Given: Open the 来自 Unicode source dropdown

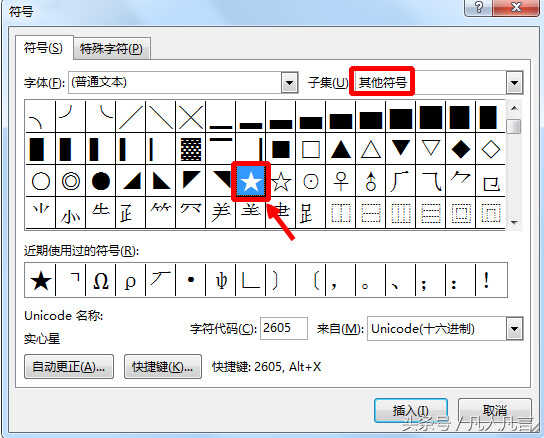Looking at the screenshot, I should point(514,329).
